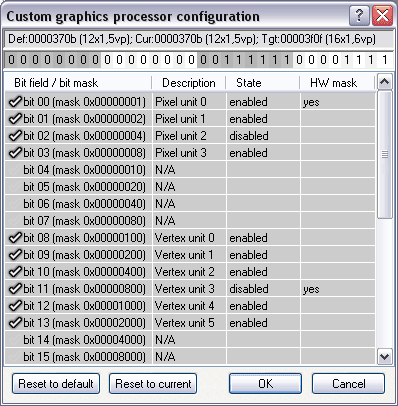The width and height of the screenshot is (398, 406).
Task: Click the rightmost bit in the binary bit strip
Action: click(385, 60)
